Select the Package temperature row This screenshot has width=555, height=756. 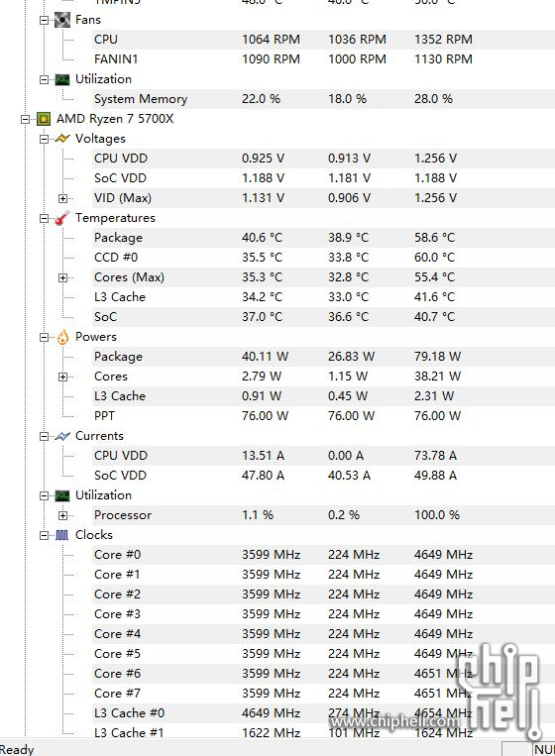tap(324, 238)
